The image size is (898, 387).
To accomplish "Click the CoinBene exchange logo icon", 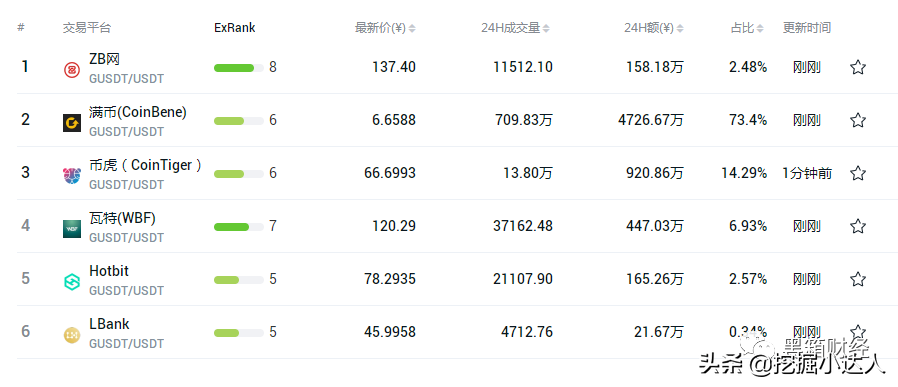I will click(72, 123).
